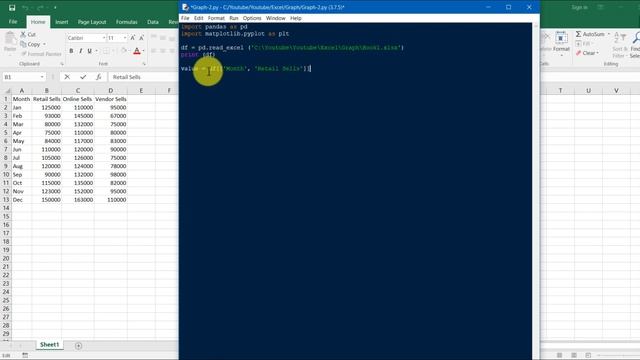The image size is (640, 360).
Task: Open the Options menu in the Python editor
Action: tap(252, 18)
